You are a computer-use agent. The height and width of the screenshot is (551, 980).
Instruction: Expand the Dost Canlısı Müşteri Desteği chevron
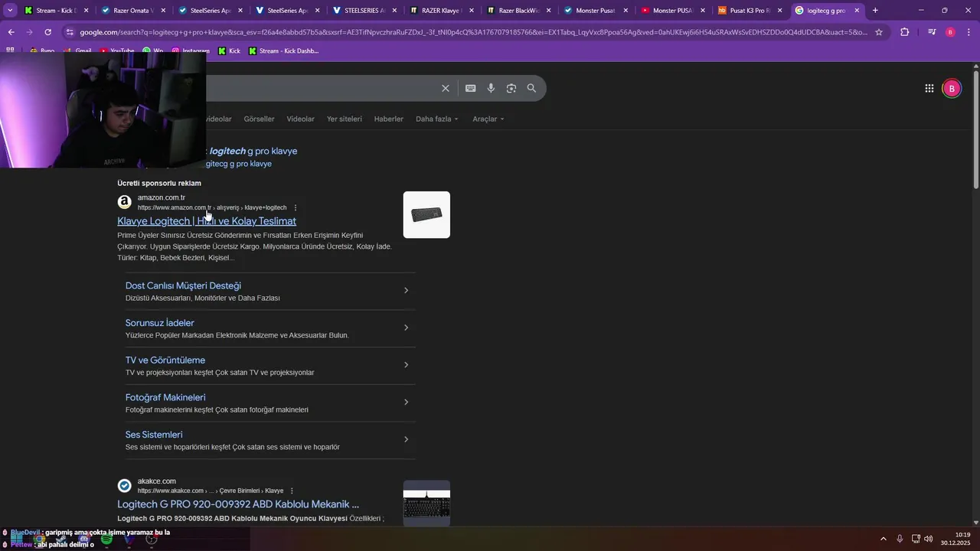click(x=407, y=291)
